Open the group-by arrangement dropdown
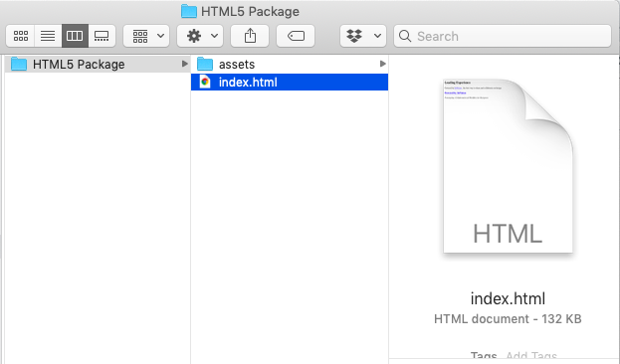This screenshot has height=364, width=620. point(146,36)
